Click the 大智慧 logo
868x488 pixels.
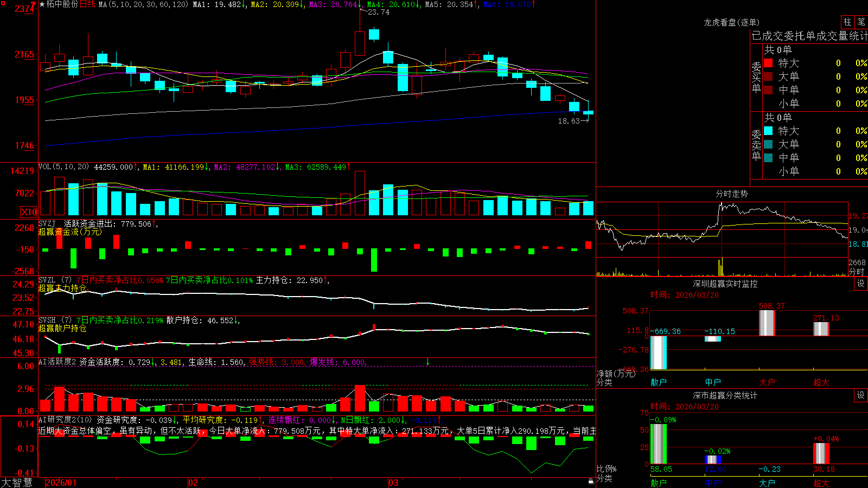point(17,483)
